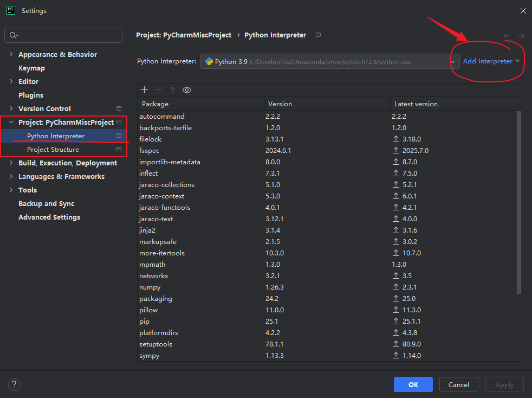Select Project Structure in sidebar
The width and height of the screenshot is (532, 398).
(64, 150)
